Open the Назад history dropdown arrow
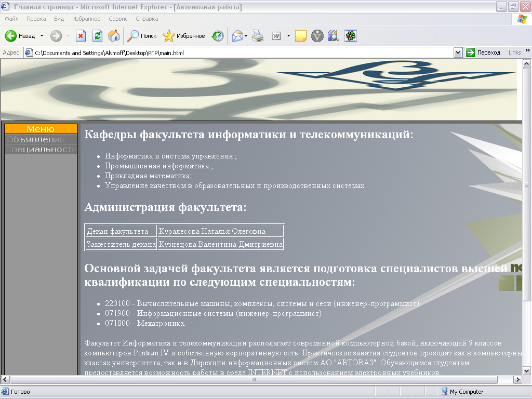 tap(42, 36)
